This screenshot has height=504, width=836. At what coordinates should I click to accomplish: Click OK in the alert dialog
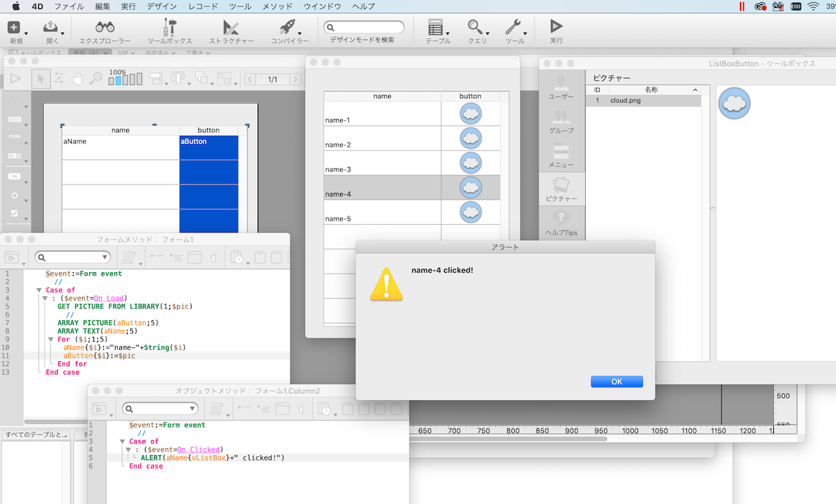[x=617, y=381]
